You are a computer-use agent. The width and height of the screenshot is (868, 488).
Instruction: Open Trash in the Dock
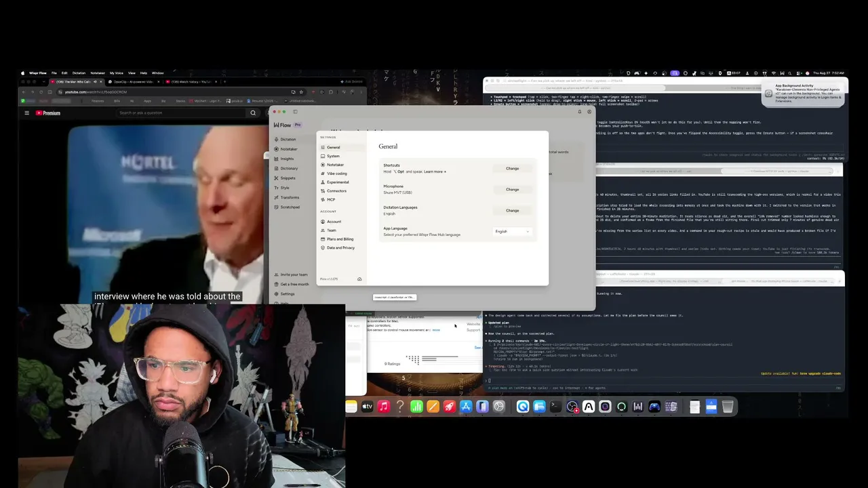pos(728,407)
